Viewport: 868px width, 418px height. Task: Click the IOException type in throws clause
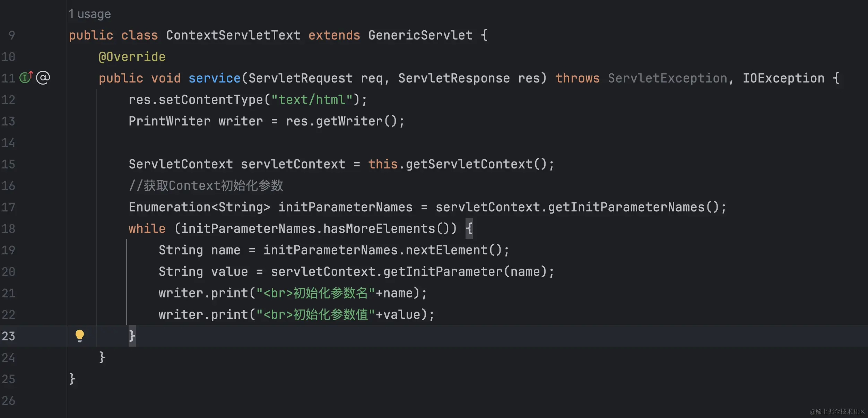click(x=783, y=78)
